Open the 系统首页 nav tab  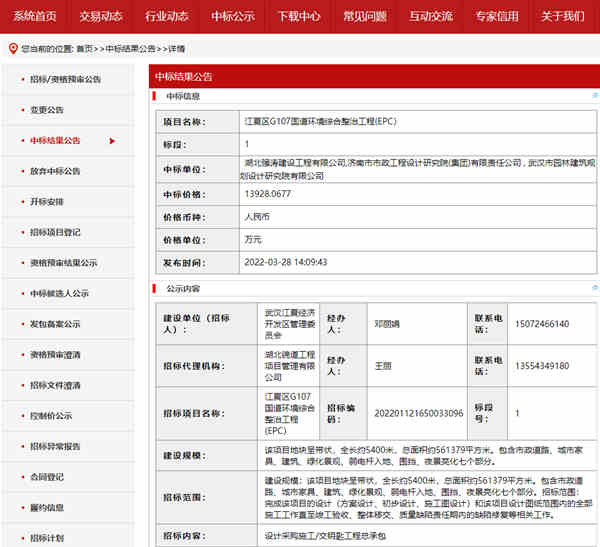tap(34, 16)
